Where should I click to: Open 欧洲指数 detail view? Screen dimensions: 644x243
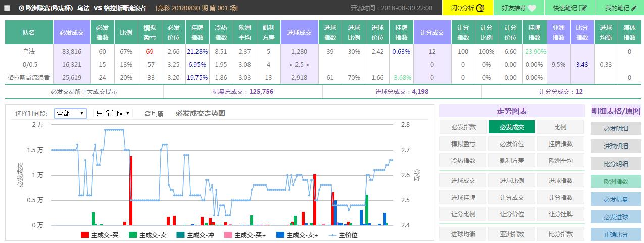[x=616, y=181]
